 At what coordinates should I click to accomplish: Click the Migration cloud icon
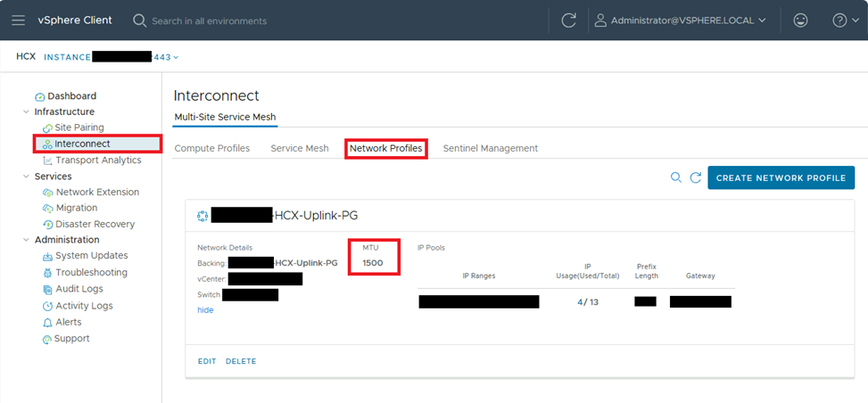[48, 208]
